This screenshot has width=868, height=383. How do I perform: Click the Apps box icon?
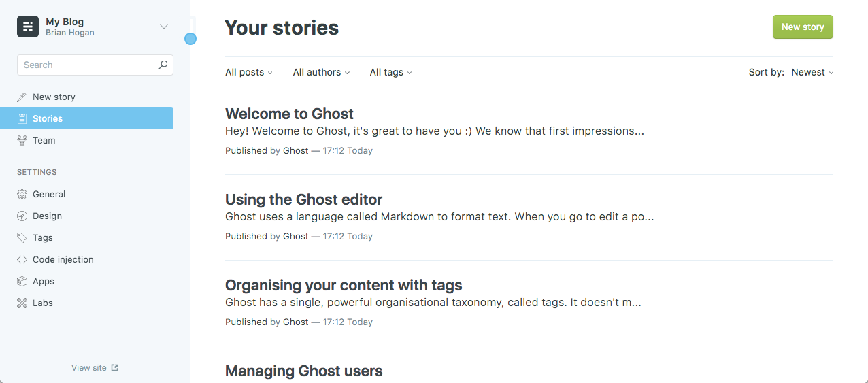22,282
